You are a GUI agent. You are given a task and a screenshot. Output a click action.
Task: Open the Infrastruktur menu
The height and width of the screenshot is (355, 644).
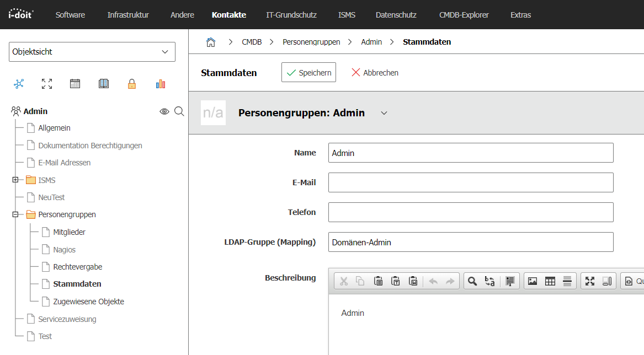pyautogui.click(x=128, y=15)
